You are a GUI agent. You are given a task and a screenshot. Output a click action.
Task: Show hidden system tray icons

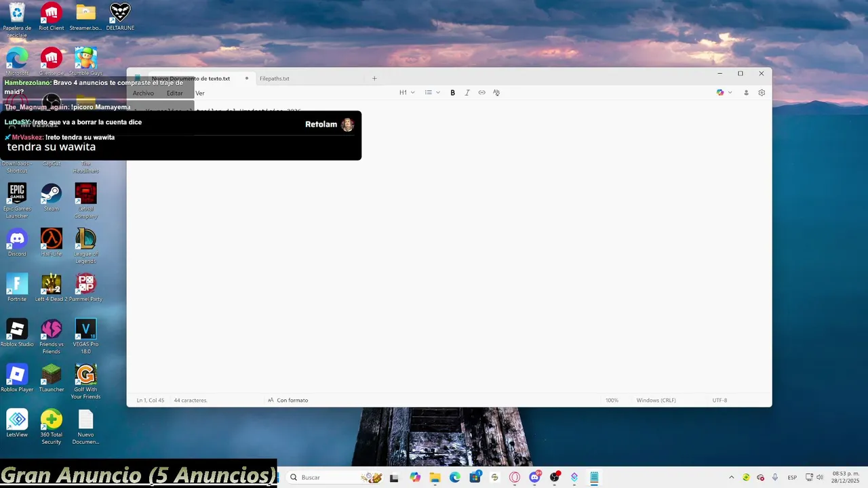pyautogui.click(x=731, y=477)
